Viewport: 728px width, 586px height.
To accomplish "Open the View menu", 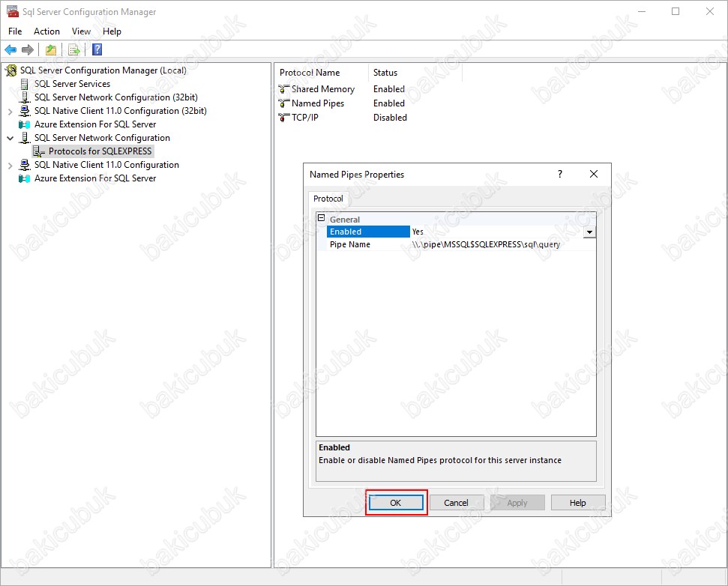I will (x=81, y=31).
